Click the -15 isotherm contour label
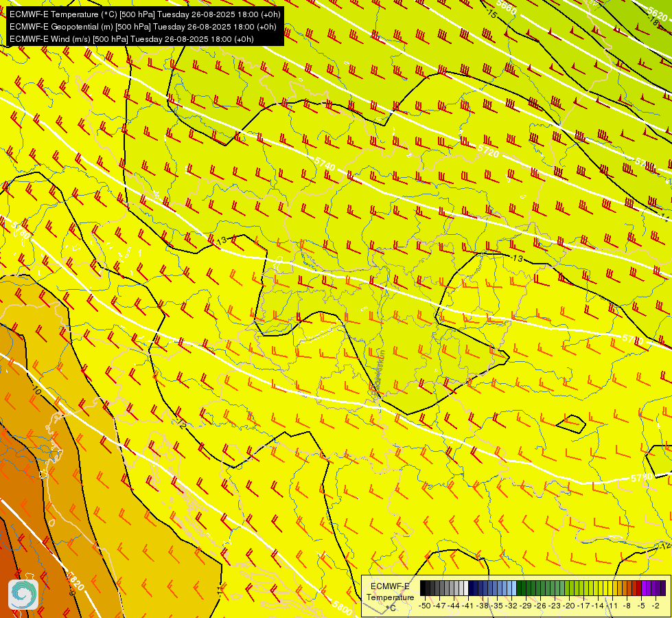672x618 pixels. [492, 14]
